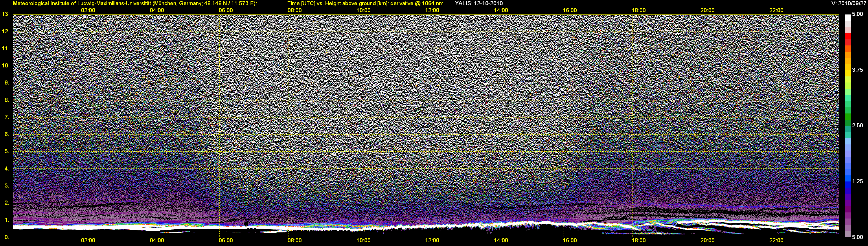This screenshot has height=246, width=868.
Task: Select the 06:00 label on the top time axis
Action: click(x=225, y=10)
